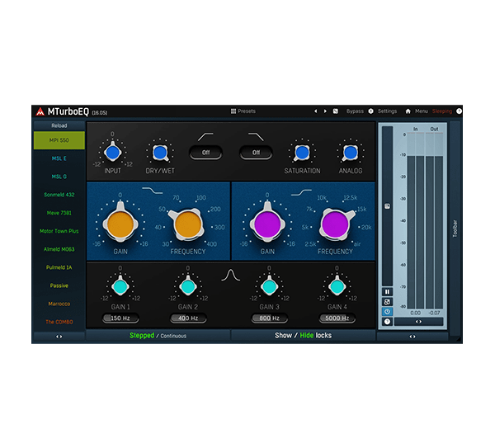This screenshot has width=495, height=448.
Task: Click the high-shelf curve icon
Action: click(x=301, y=192)
